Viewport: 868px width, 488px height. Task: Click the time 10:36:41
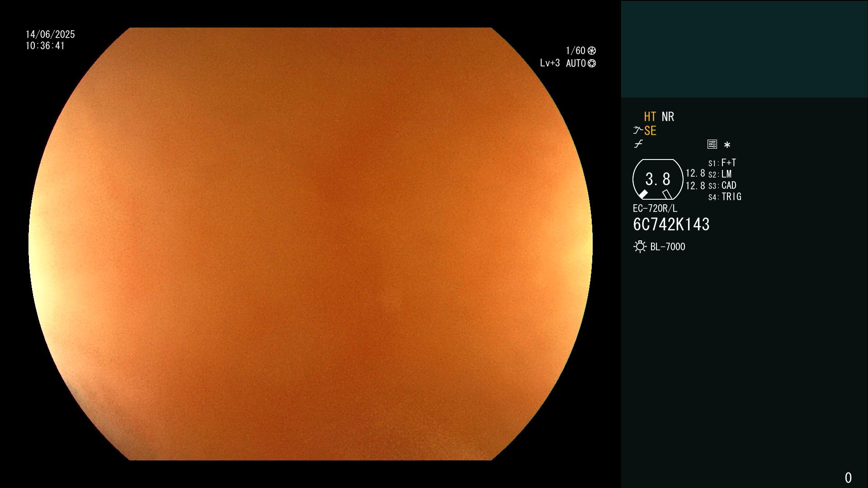pos(45,46)
